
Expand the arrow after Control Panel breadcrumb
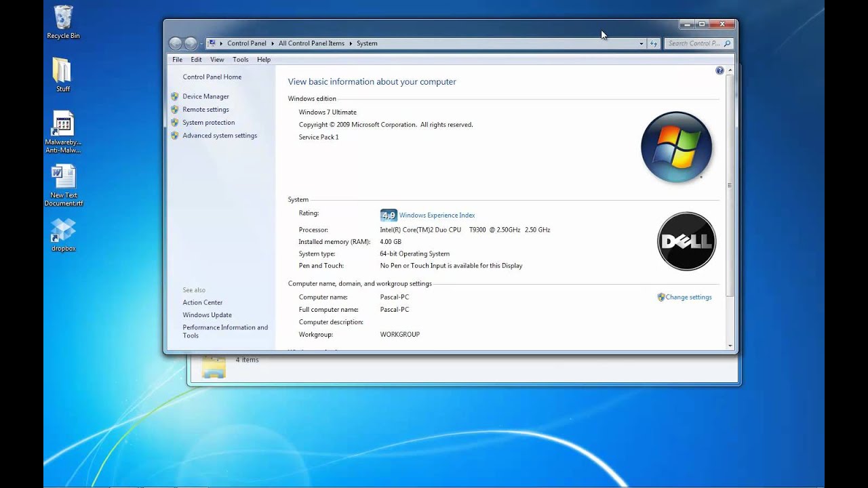point(273,43)
